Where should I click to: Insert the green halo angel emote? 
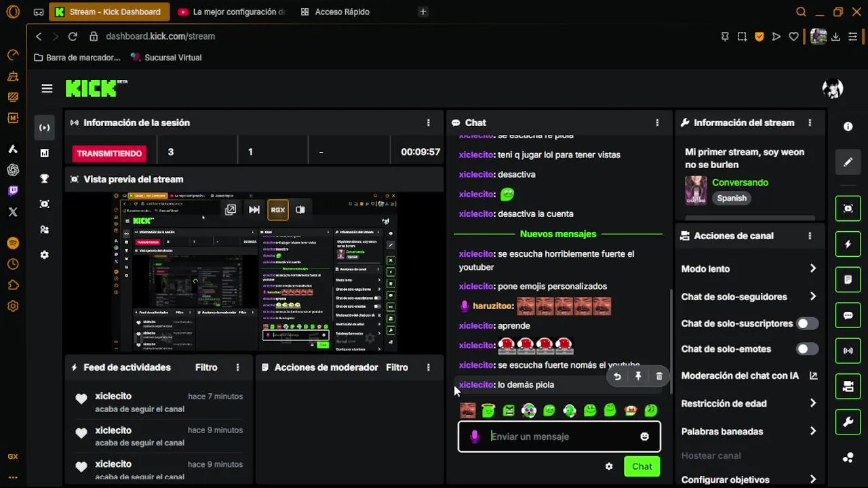click(488, 410)
